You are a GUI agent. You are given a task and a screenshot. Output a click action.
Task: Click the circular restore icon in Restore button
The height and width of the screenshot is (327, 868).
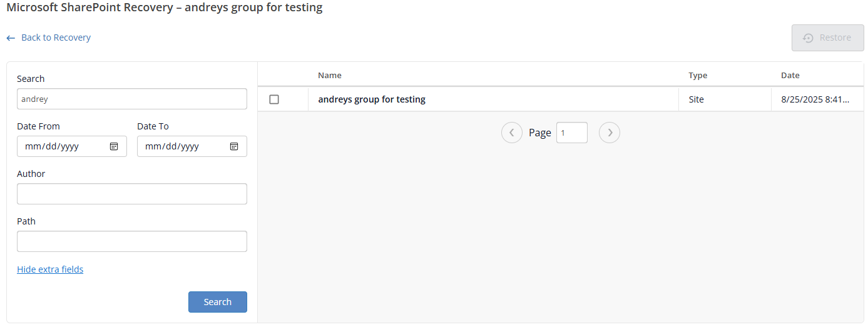(808, 38)
